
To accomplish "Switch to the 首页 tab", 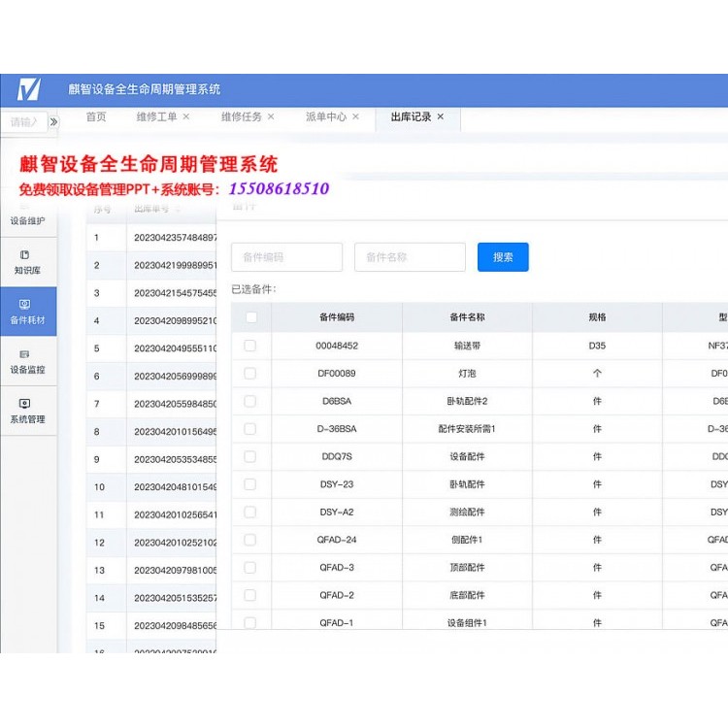I will tap(96, 116).
